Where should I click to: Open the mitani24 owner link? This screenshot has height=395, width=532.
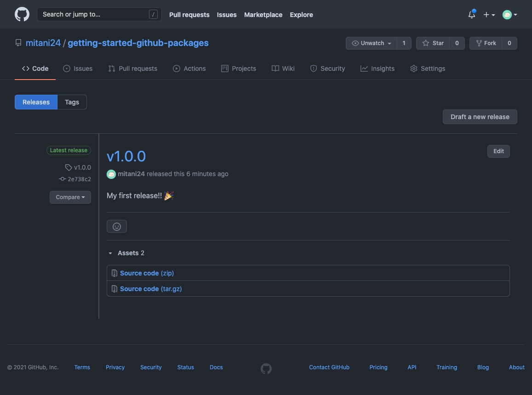[43, 43]
